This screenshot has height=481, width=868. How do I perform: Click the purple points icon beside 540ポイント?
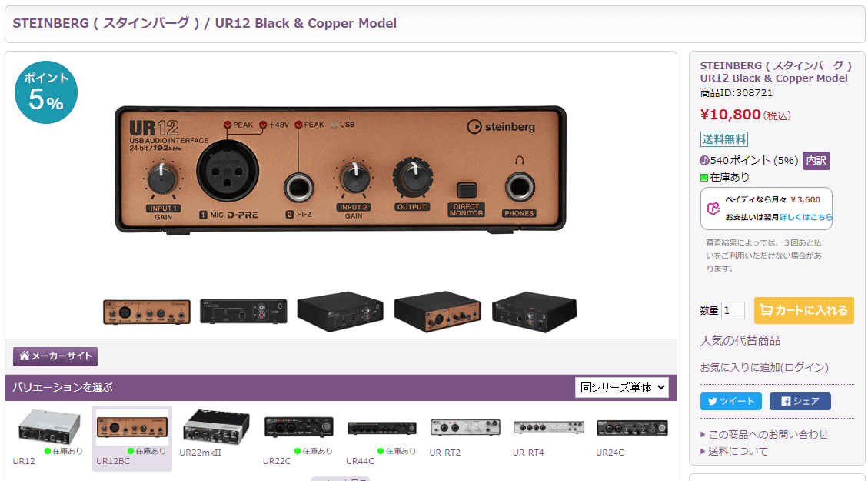pos(704,161)
